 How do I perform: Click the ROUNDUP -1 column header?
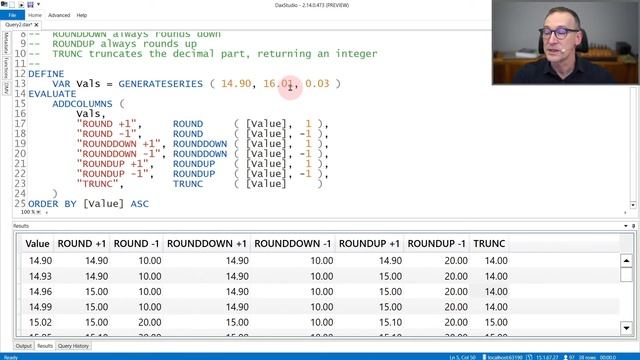point(436,244)
